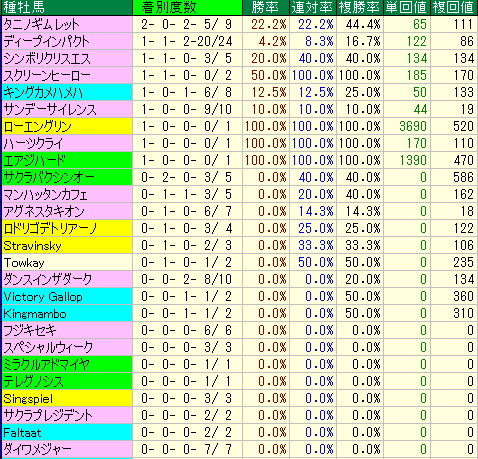The width and height of the screenshot is (478, 459).
Task: Select the Victory Gallop sire name
Action: 43,297
